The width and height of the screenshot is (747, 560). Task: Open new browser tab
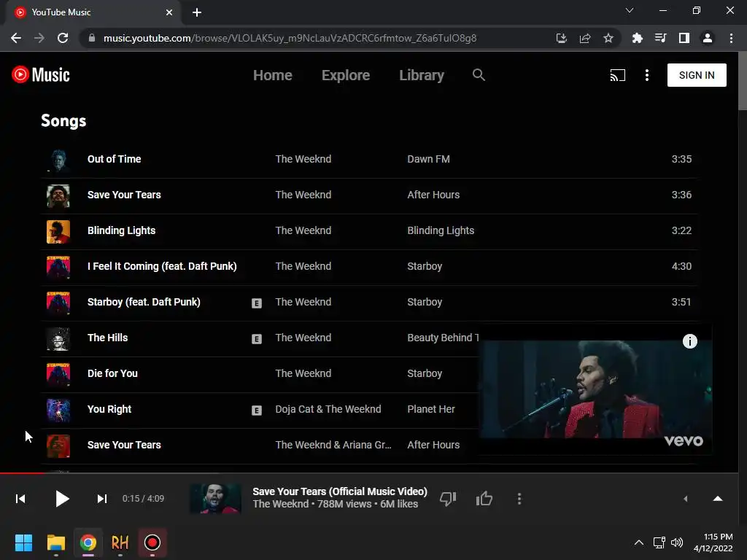pos(197,12)
